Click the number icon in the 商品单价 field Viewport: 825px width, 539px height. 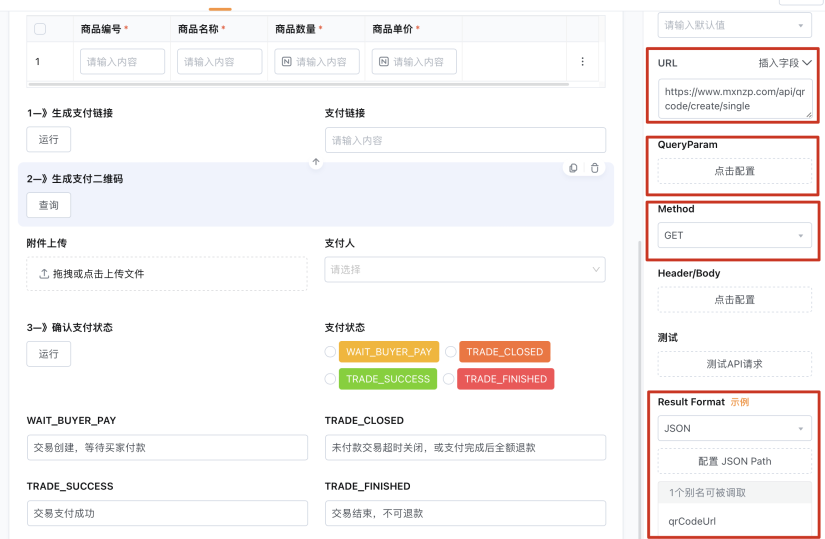point(384,62)
